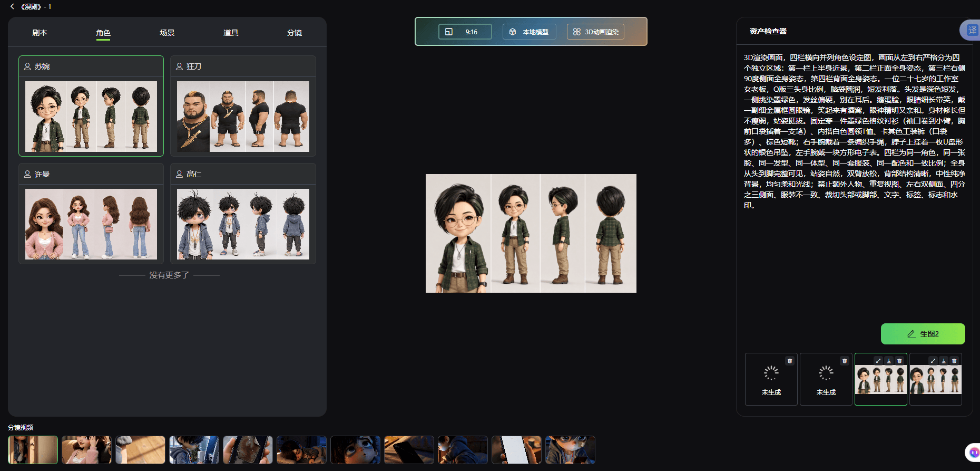Open the 3D动画渲染 style selector

(596, 32)
